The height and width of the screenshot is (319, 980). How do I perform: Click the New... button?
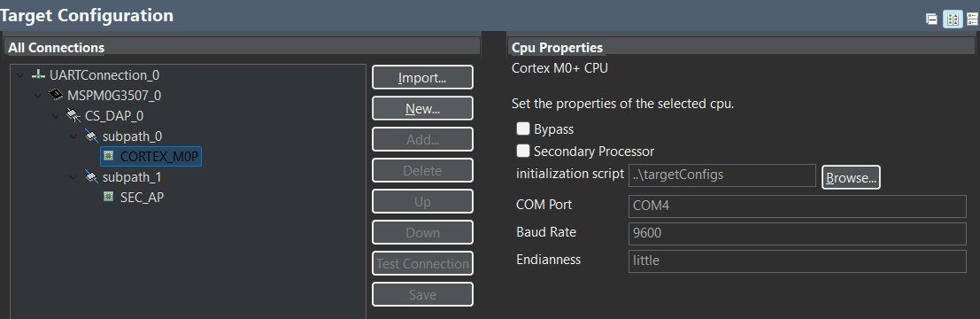[422, 108]
